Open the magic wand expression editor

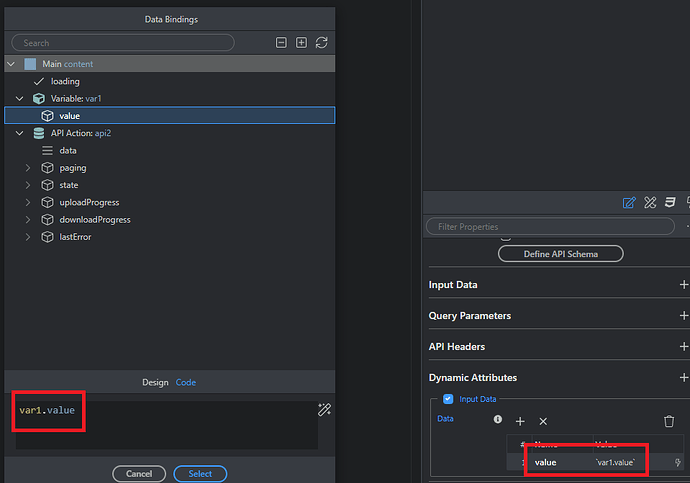pos(324,409)
